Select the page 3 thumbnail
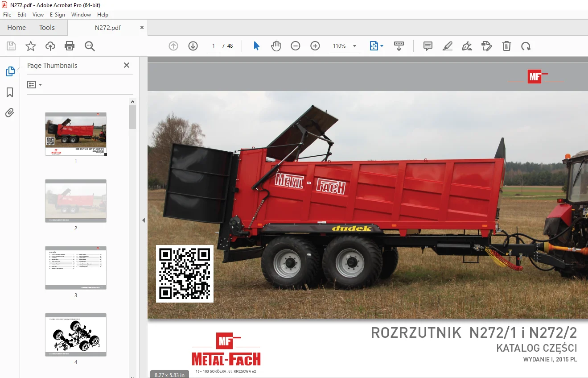The image size is (588, 378). tap(76, 268)
